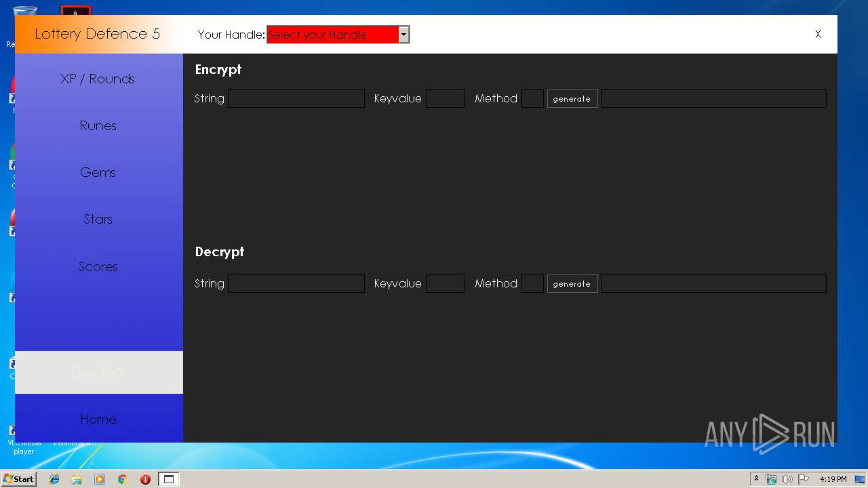
Task: Return to Home in the sidebar
Action: pos(98,419)
